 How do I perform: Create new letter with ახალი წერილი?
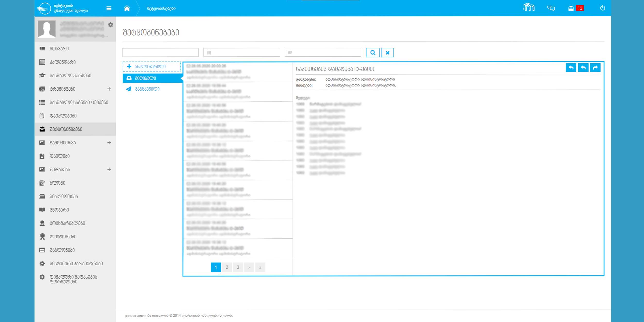coord(152,66)
